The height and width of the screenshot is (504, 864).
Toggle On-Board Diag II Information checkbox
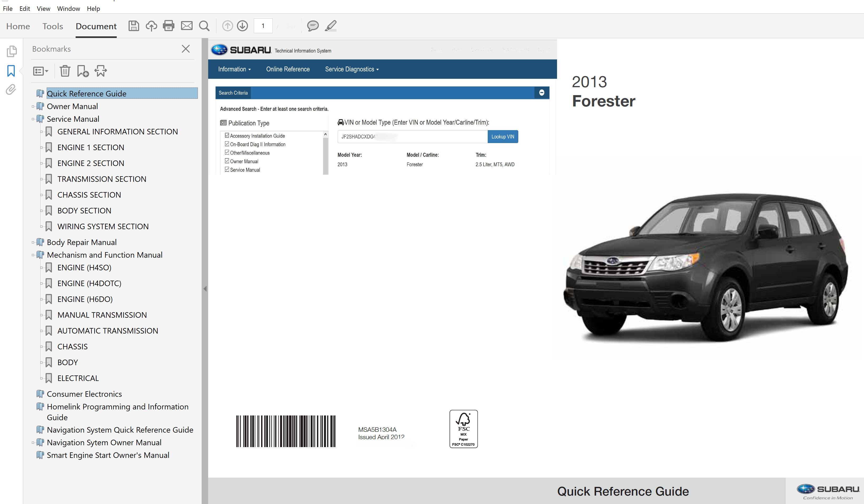pos(227,144)
